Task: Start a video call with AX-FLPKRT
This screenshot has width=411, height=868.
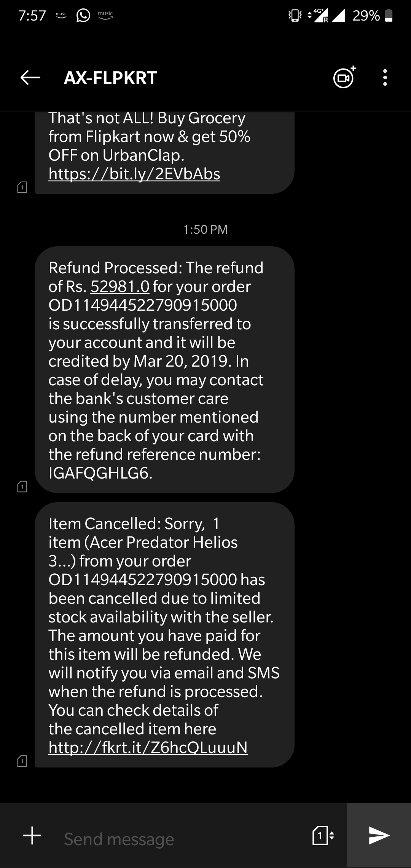Action: [x=344, y=77]
